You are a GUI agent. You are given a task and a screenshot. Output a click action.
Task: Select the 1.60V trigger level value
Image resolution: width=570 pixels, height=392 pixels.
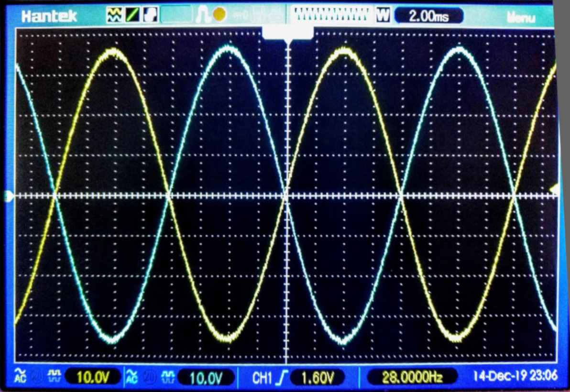tap(318, 378)
